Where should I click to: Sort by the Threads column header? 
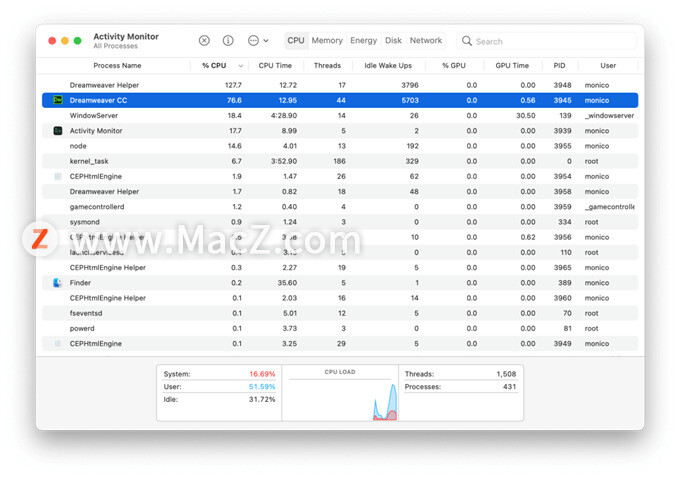tap(327, 65)
